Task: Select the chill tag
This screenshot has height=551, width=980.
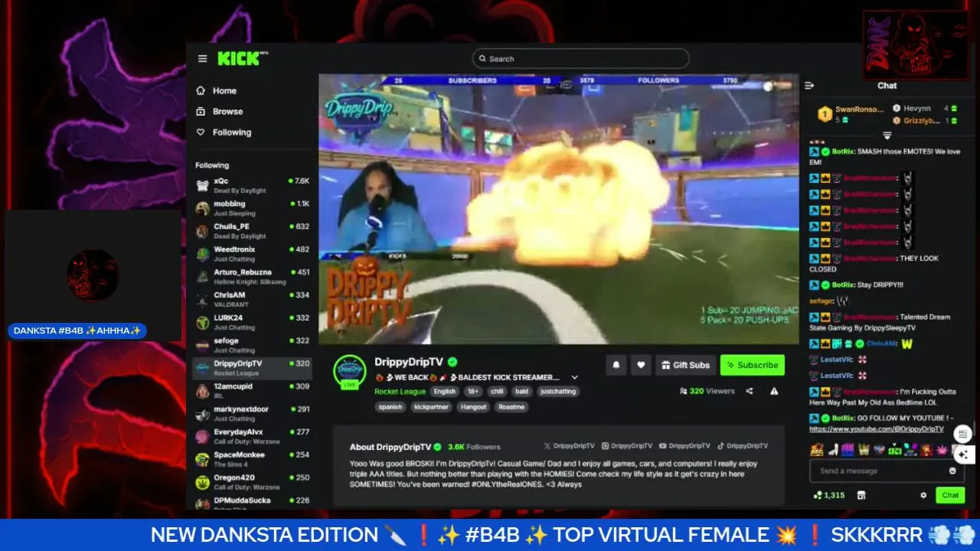Action: click(497, 391)
